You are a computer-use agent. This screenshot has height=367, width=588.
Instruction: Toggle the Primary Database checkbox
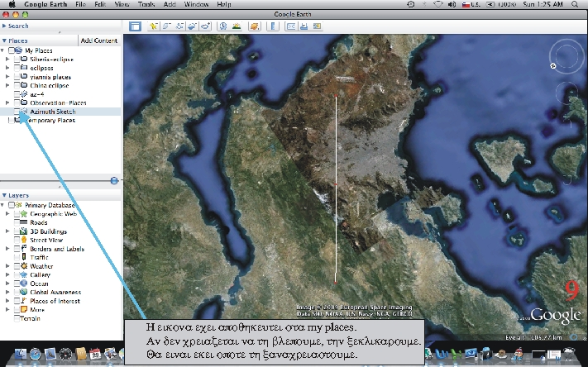coord(12,205)
